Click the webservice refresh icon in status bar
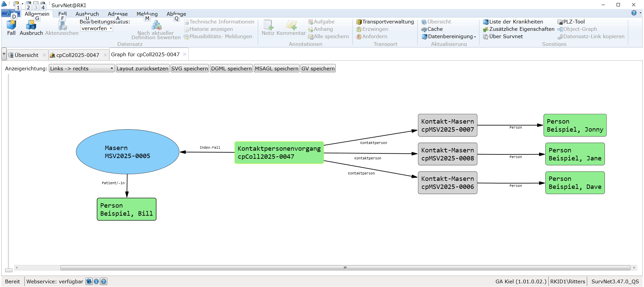The image size is (644, 287). (x=89, y=281)
